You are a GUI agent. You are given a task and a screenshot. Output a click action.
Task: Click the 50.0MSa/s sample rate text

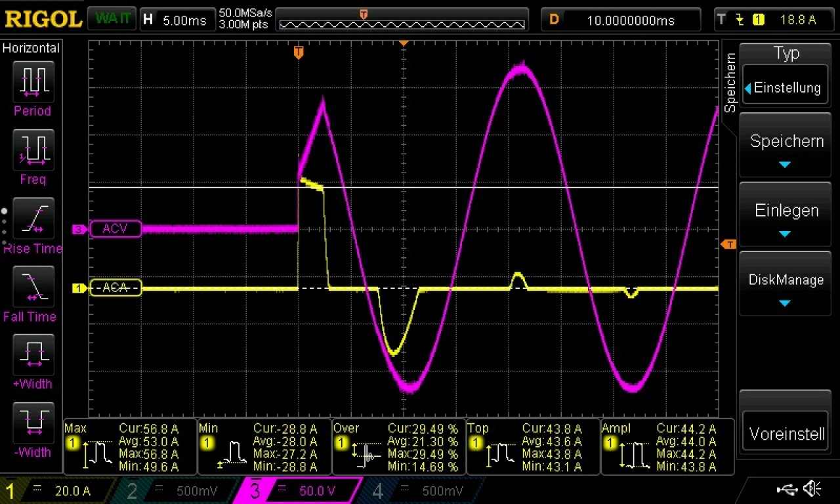[245, 13]
